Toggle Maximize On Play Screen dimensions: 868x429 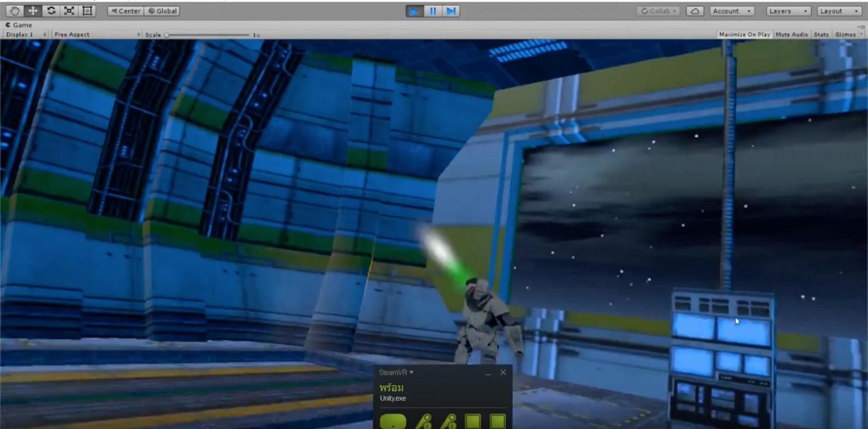tap(744, 34)
